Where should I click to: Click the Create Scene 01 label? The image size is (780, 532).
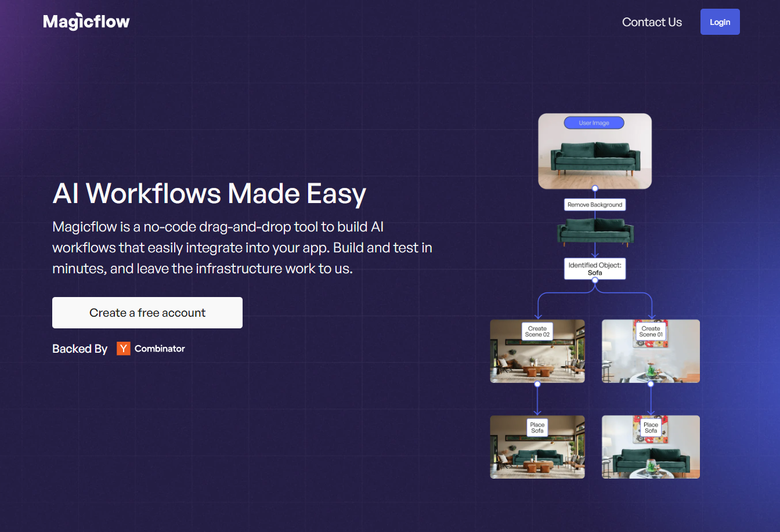tap(651, 331)
